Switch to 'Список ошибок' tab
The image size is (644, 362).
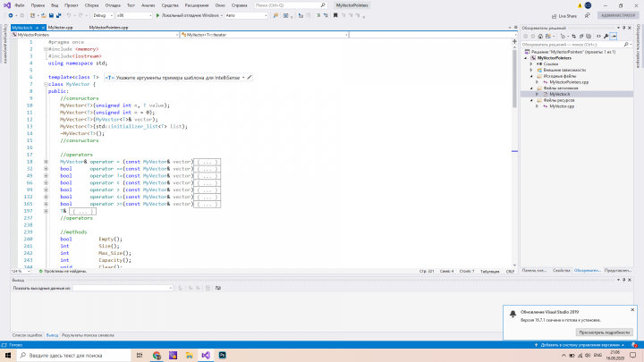point(27,335)
